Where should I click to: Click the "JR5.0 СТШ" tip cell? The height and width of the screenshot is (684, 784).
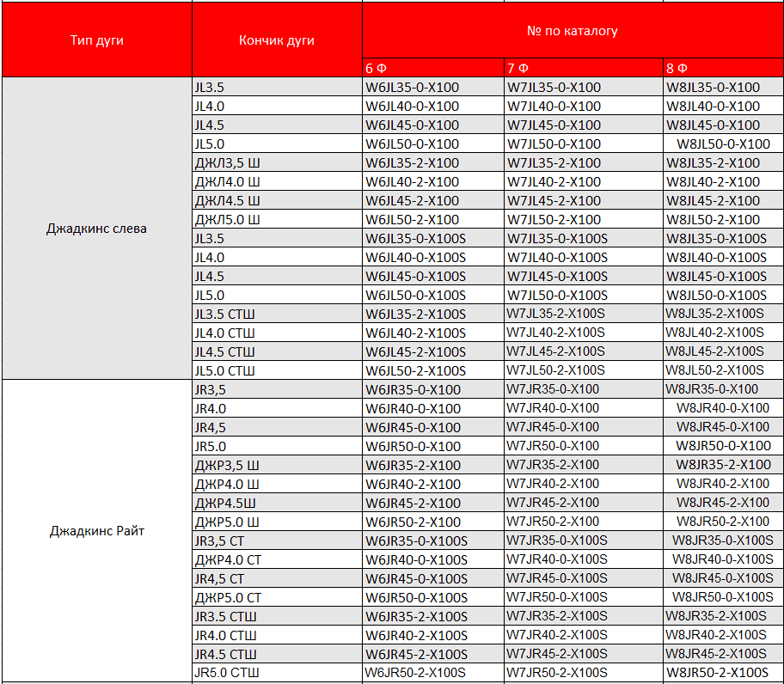pyautogui.click(x=227, y=672)
